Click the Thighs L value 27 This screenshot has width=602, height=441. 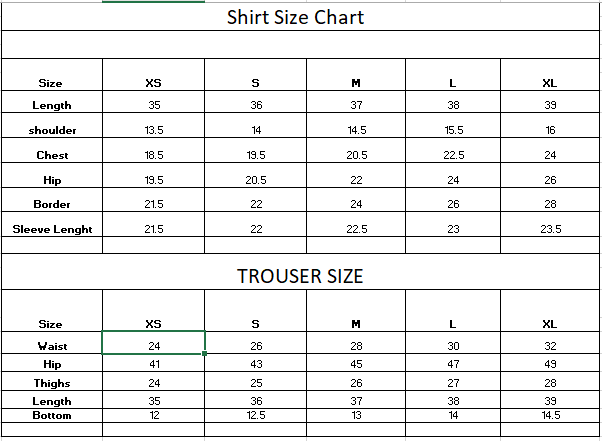pos(453,382)
